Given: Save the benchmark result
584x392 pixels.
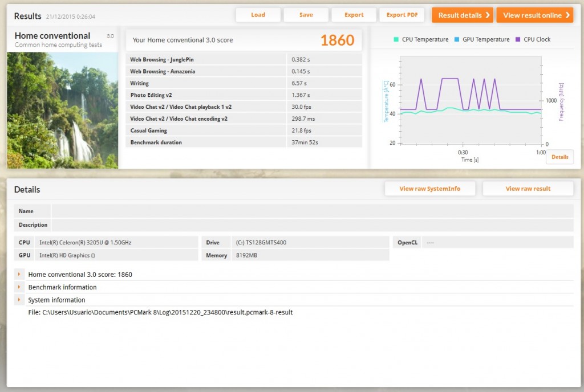Looking at the screenshot, I should [306, 15].
